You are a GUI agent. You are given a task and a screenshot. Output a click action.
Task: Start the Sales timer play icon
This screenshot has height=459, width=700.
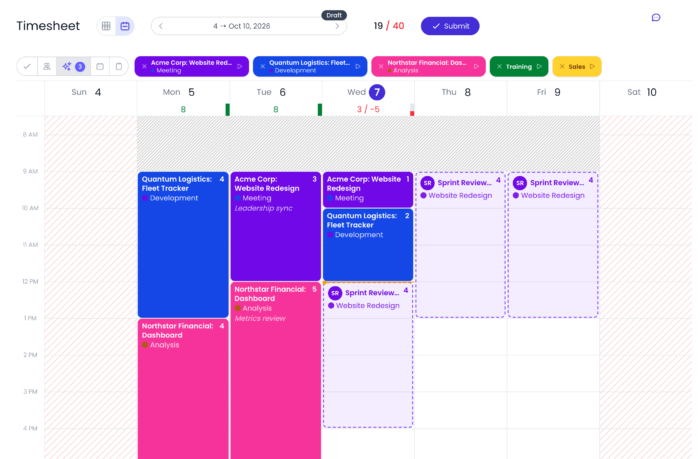pyautogui.click(x=592, y=67)
